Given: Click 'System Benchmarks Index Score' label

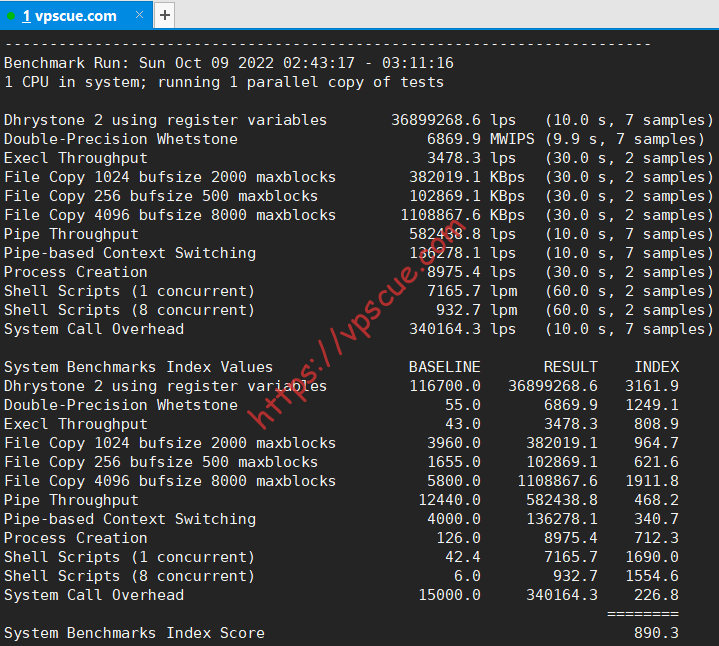Looking at the screenshot, I should (x=134, y=633).
